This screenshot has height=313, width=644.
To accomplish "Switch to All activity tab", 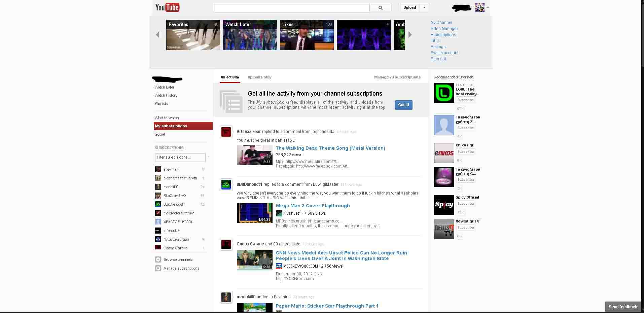I will [x=230, y=77].
